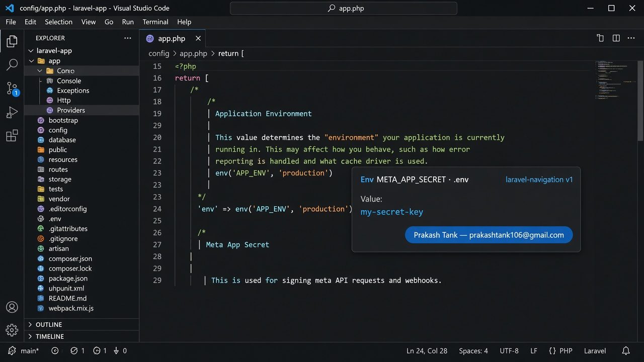Image resolution: width=644 pixels, height=362 pixels.
Task: Open the .env file in Explorer
Action: coord(55,219)
